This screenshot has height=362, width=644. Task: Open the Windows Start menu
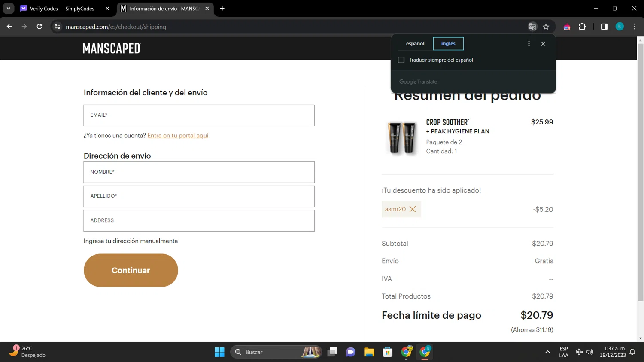pyautogui.click(x=219, y=352)
